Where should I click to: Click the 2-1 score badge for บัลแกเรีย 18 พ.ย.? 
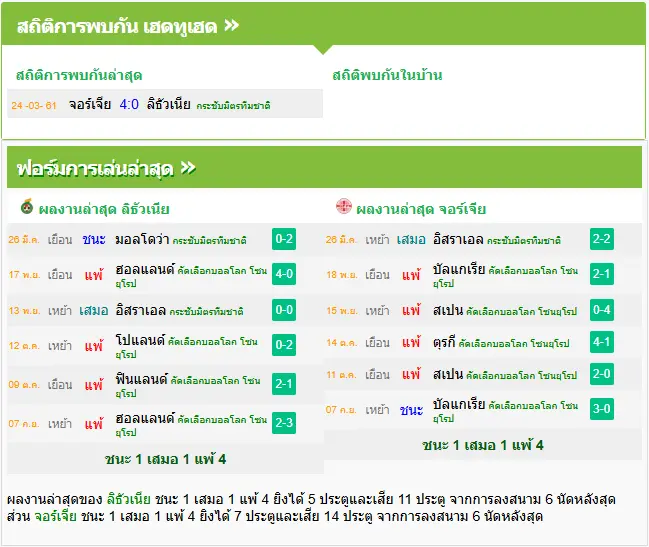pos(602,274)
